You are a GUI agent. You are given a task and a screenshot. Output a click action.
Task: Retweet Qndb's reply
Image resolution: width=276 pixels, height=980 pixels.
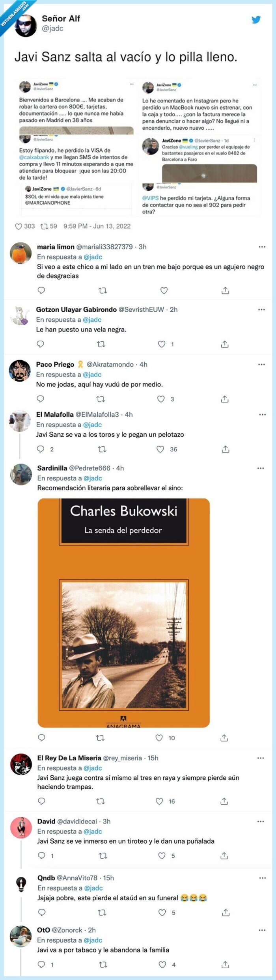tap(102, 912)
